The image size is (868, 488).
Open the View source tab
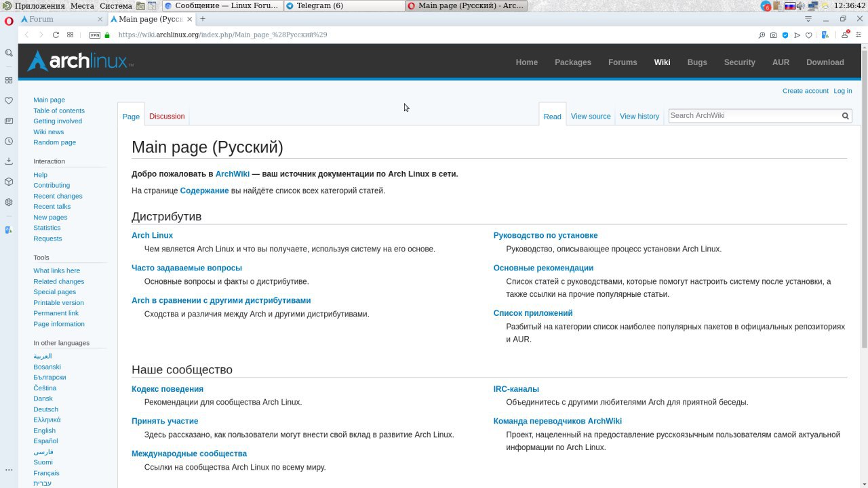(591, 116)
